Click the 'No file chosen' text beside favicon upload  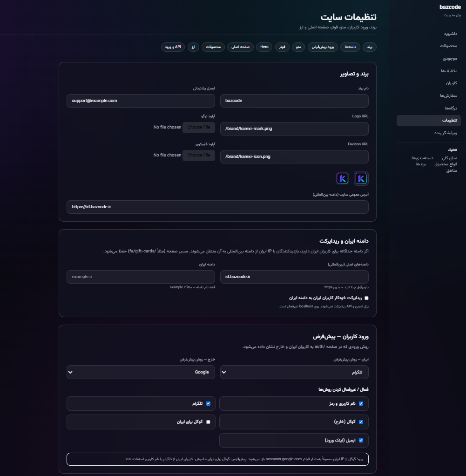167,155
